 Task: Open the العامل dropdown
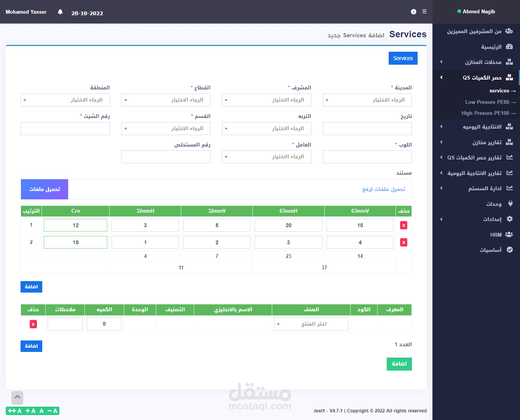click(x=266, y=157)
